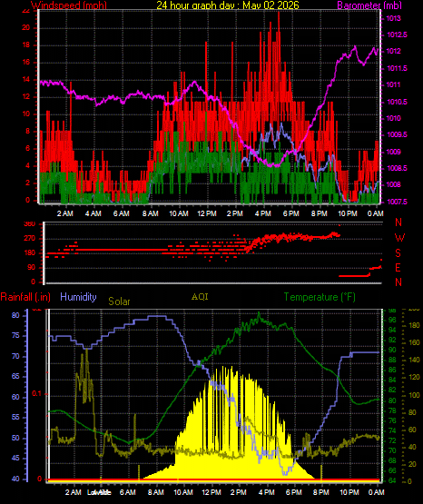This screenshot has width=423, height=504.
Task: Click the 100 mark on the AQI axis
Action: [414, 395]
